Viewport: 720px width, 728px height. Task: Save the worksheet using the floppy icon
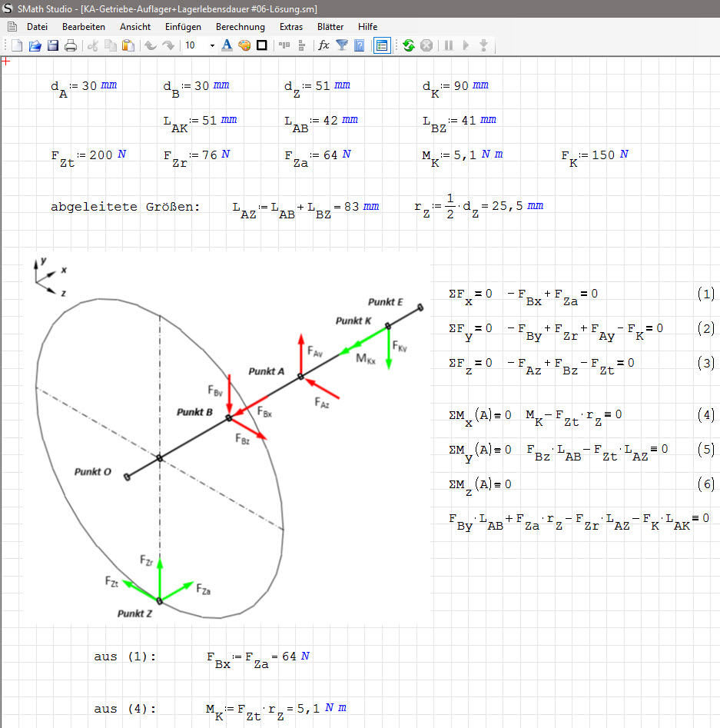53,45
